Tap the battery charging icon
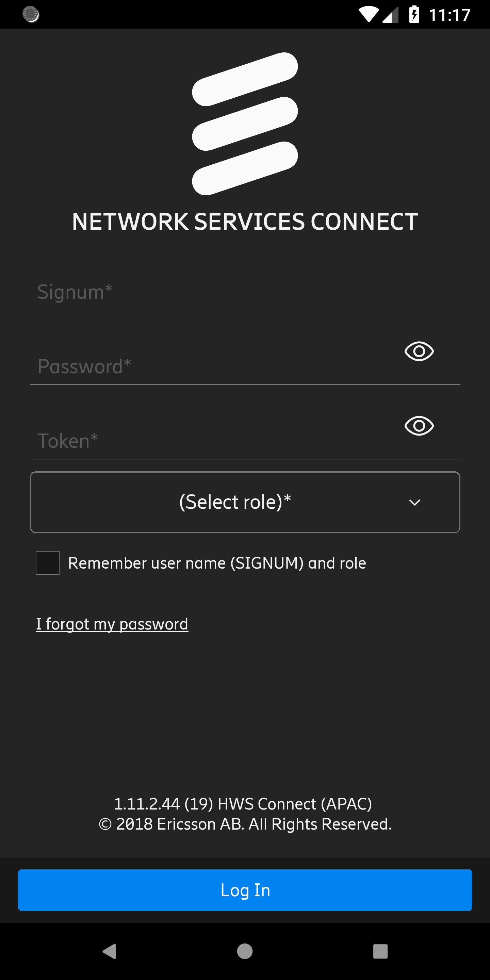 click(414, 14)
